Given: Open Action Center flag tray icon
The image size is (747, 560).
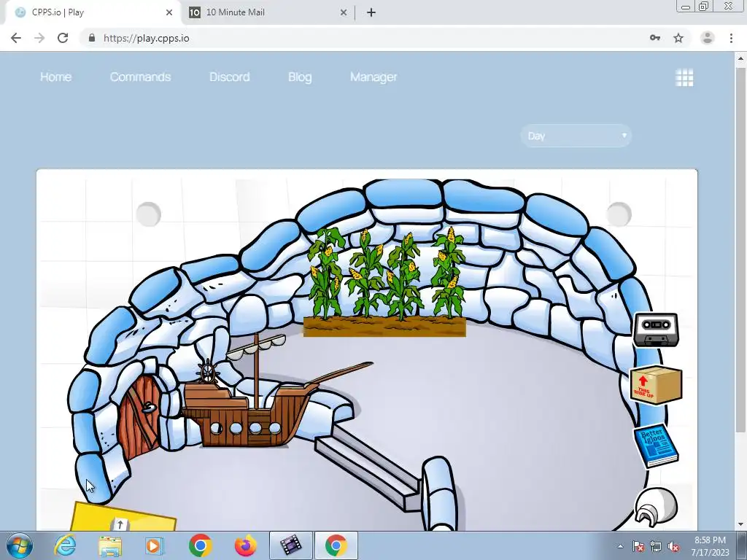Looking at the screenshot, I should [x=638, y=546].
